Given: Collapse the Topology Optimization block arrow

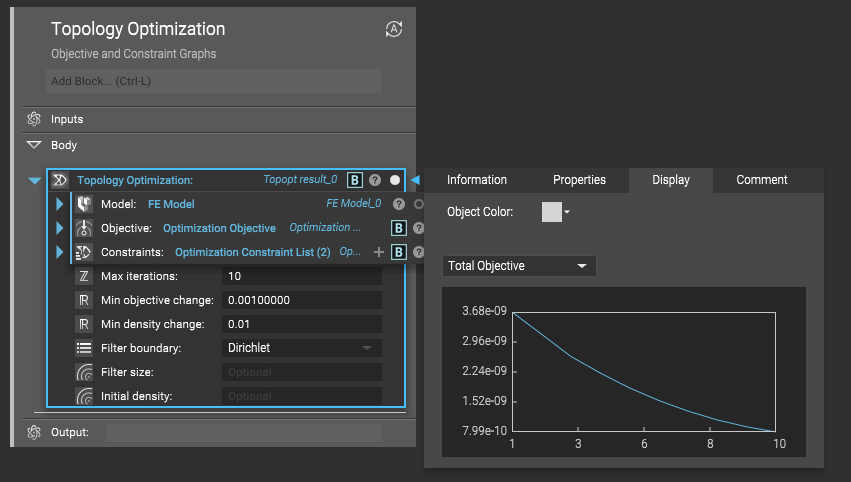Looking at the screenshot, I should click(x=35, y=180).
